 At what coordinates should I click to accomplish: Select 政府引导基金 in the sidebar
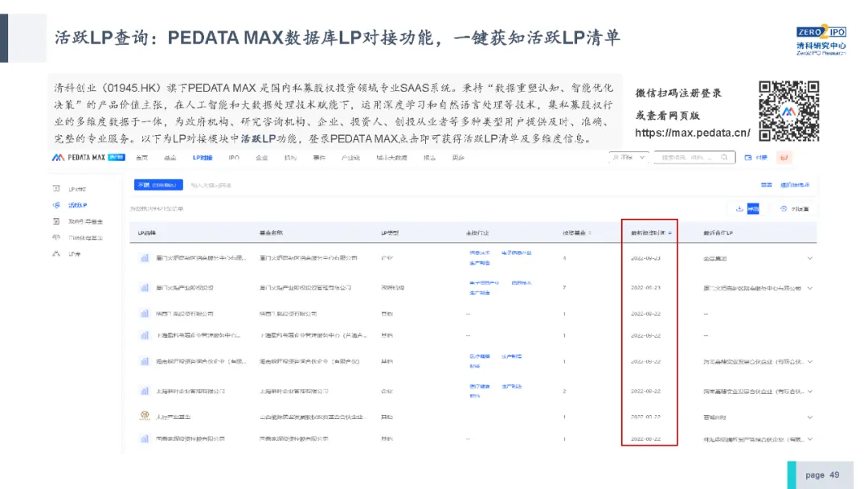(85, 221)
